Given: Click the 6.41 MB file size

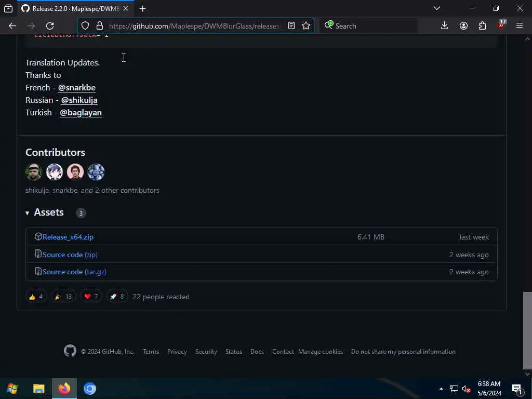Looking at the screenshot, I should tap(371, 237).
